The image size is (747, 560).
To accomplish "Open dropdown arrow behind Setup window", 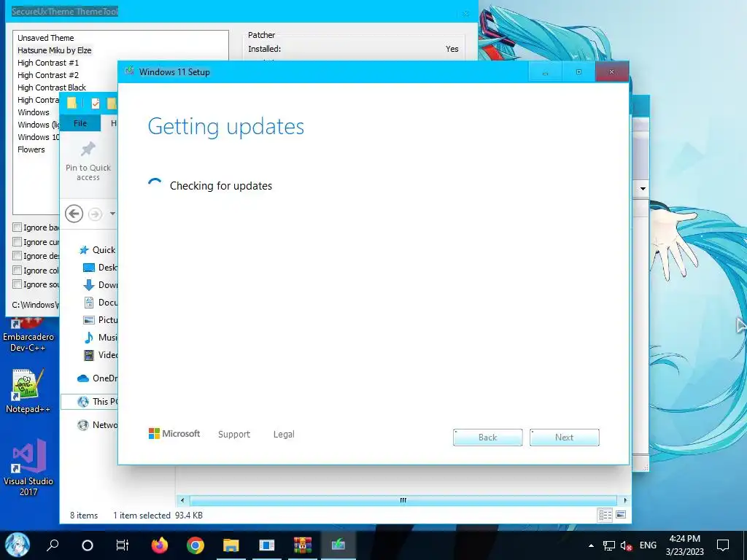I will point(643,189).
